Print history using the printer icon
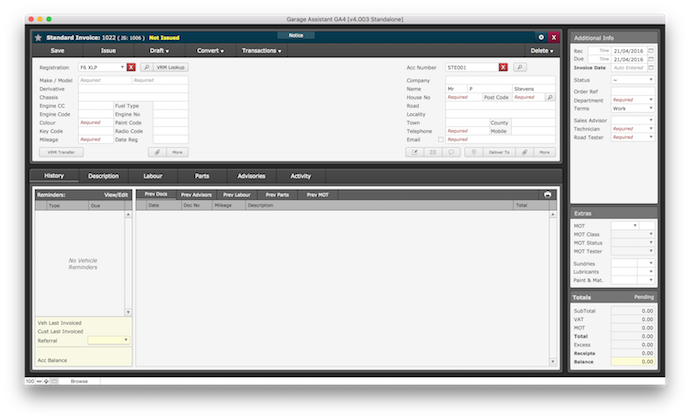The width and height of the screenshot is (690, 420). point(547,194)
